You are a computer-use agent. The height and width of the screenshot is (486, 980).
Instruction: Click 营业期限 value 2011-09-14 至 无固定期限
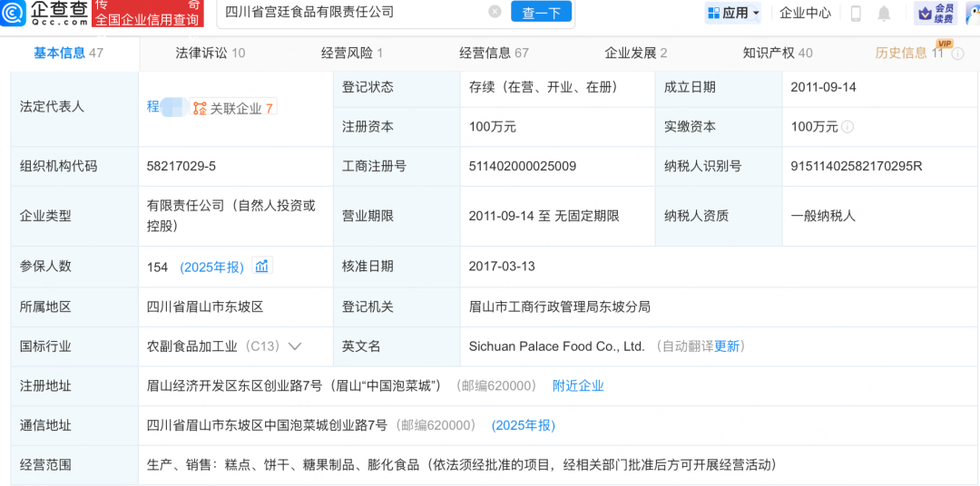pyautogui.click(x=544, y=217)
